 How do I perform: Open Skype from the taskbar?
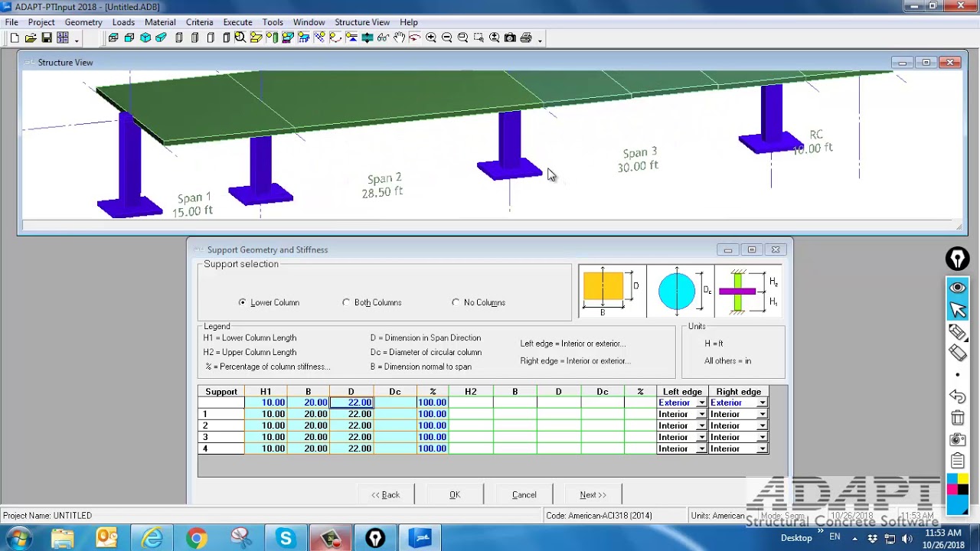286,538
